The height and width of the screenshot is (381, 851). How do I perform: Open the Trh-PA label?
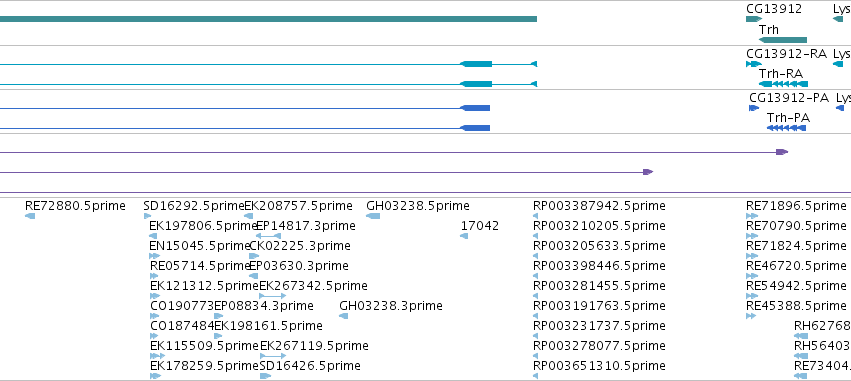788,117
